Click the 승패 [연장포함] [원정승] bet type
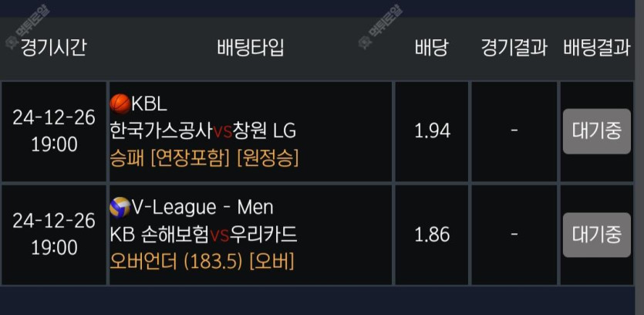 (x=204, y=157)
